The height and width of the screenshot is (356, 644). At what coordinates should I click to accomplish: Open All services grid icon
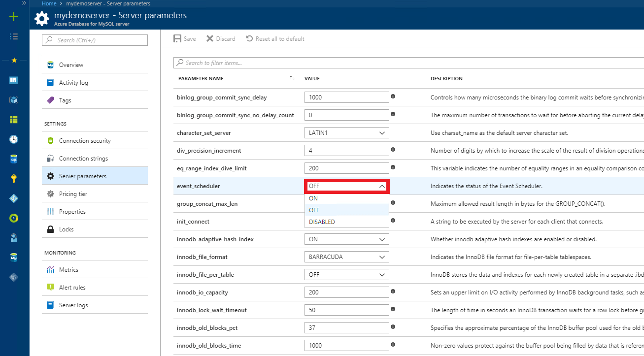(x=14, y=119)
